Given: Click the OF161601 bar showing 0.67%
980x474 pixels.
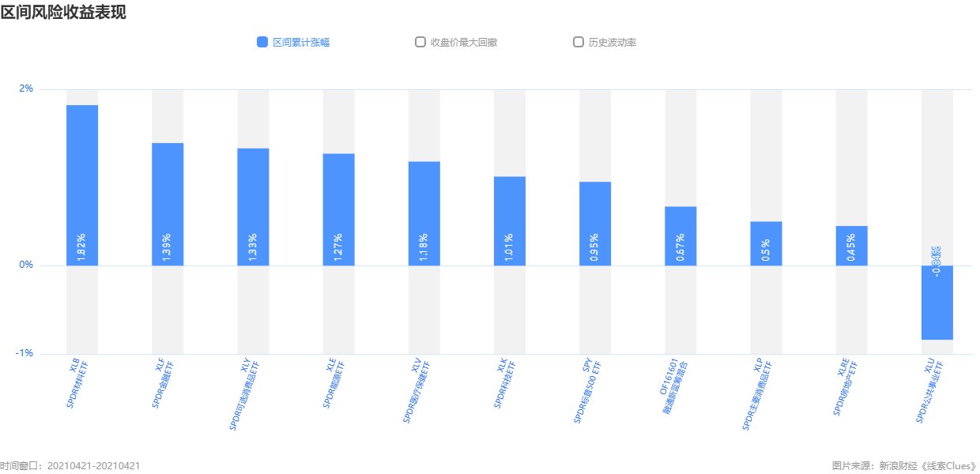Looking at the screenshot, I should coord(680,235).
